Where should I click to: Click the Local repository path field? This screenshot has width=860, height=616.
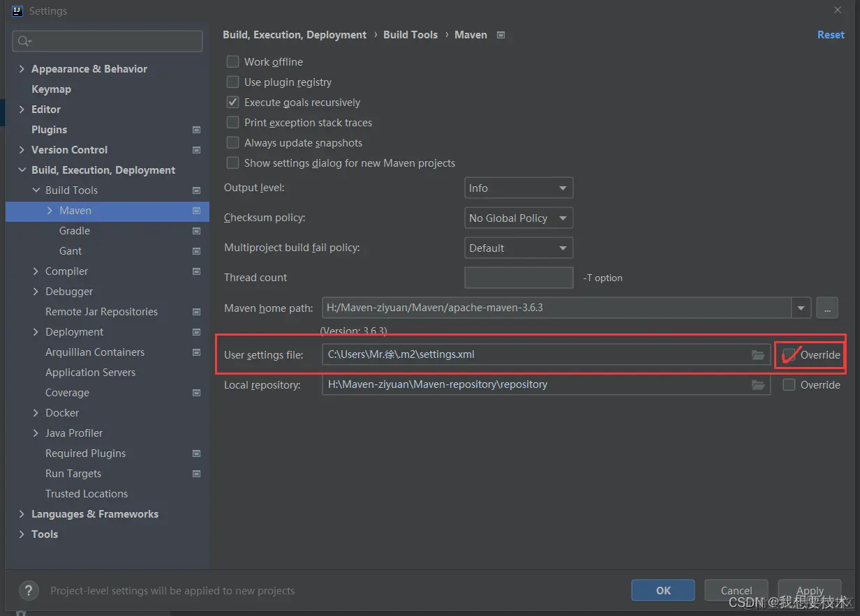click(546, 384)
